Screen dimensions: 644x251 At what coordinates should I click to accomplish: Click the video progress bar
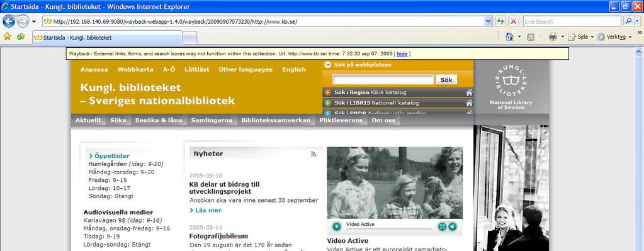389,229
